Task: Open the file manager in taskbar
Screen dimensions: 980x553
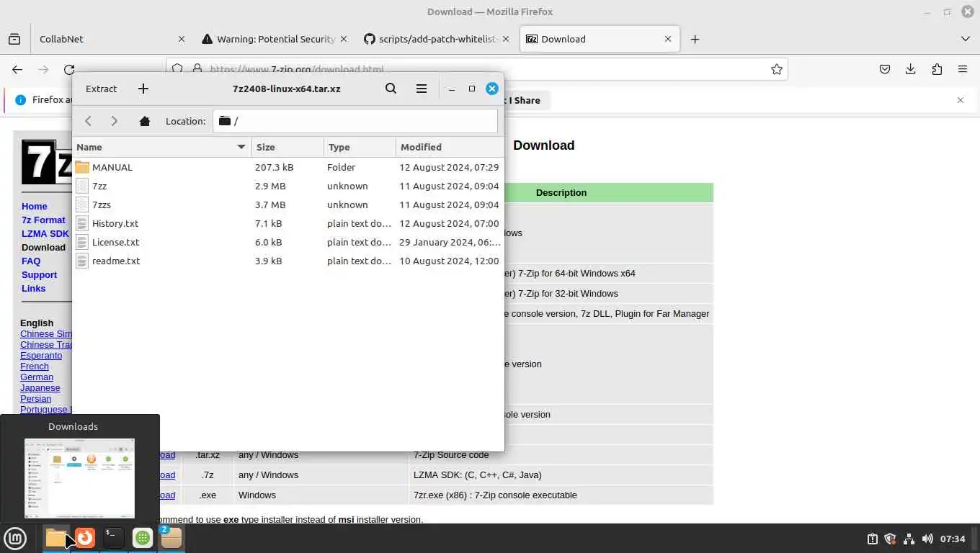Action: pyautogui.click(x=56, y=538)
